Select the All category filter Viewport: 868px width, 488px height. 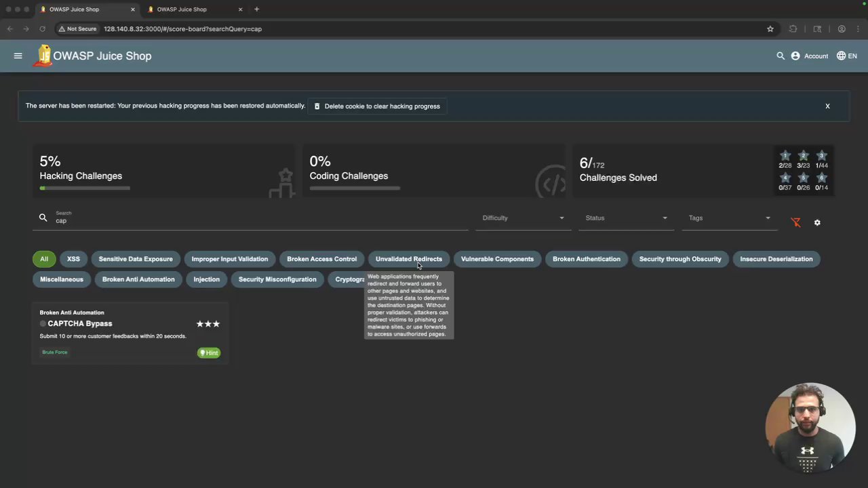point(44,259)
